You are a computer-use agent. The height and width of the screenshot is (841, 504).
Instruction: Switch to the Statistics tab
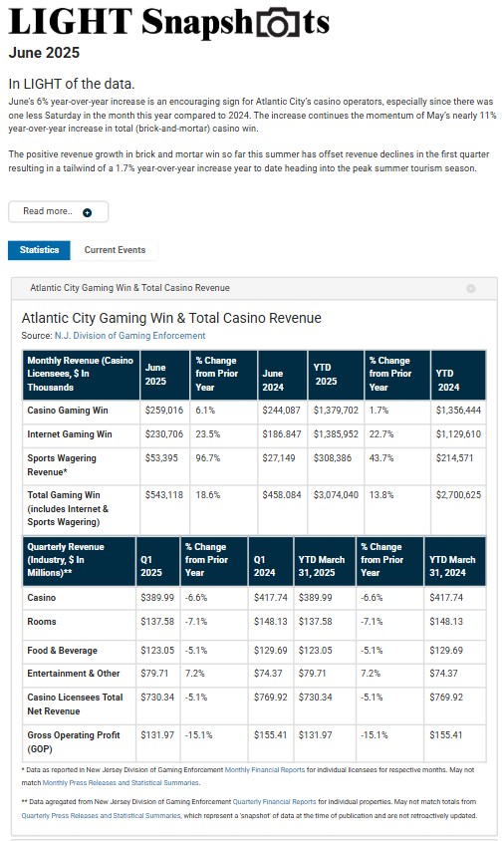pos(39,250)
